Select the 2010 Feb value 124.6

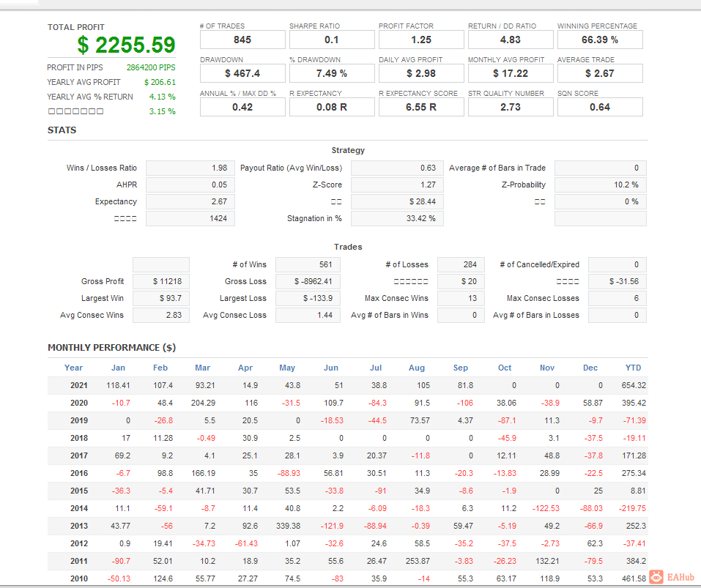(163, 578)
